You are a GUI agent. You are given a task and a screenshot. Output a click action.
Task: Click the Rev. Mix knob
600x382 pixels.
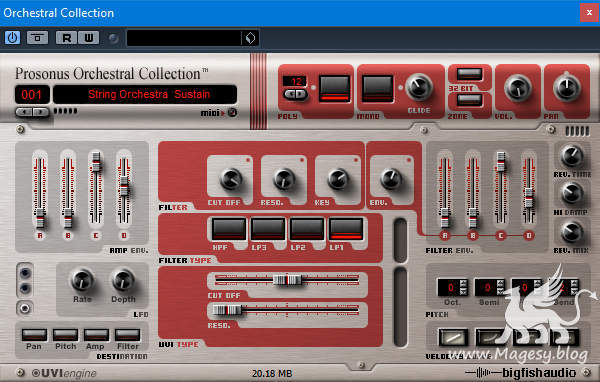[572, 232]
